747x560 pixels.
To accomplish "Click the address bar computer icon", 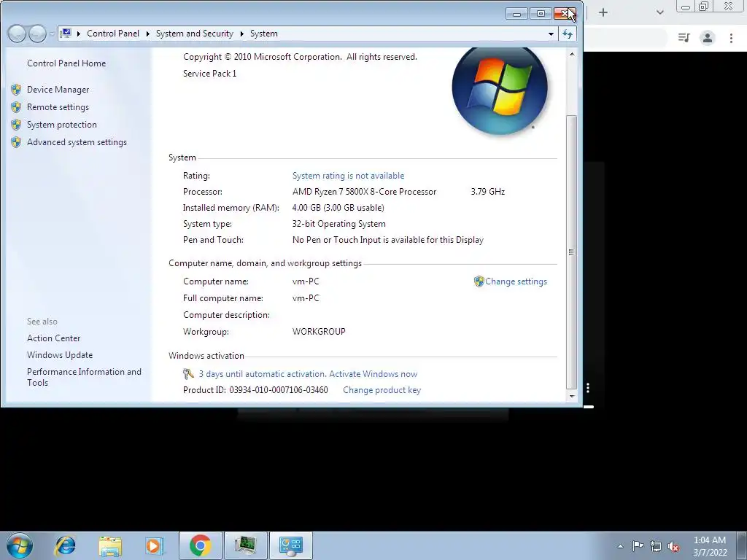I will [66, 34].
